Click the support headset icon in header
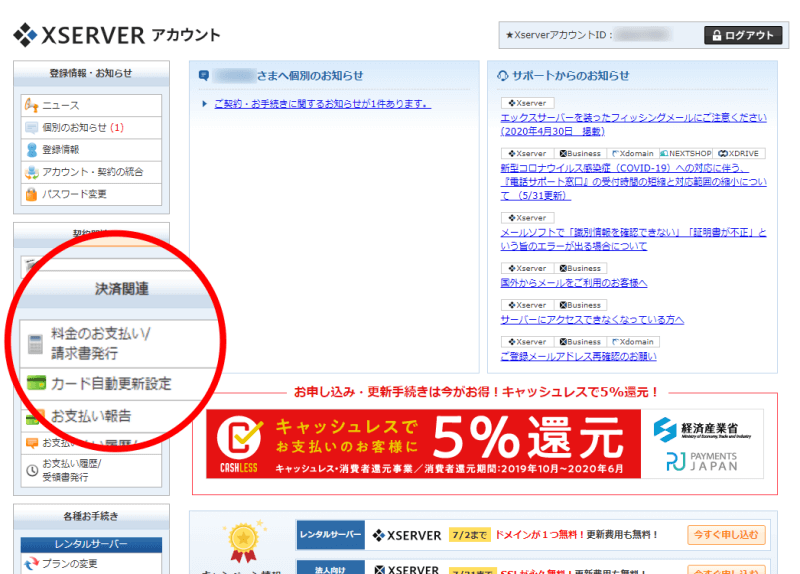 pos(503,76)
